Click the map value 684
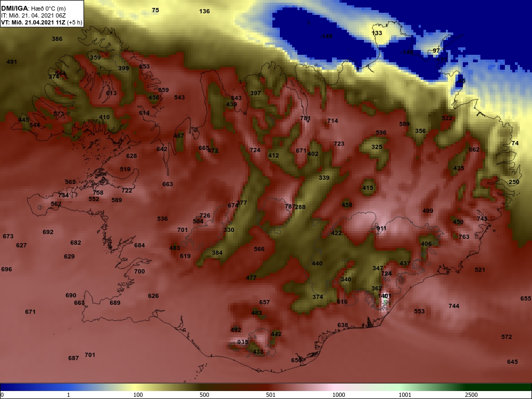 pos(139,245)
